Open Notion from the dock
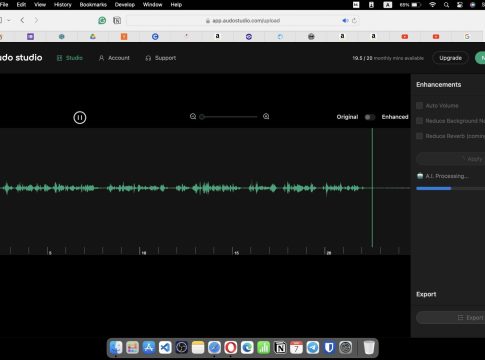The image size is (485, 360). click(x=280, y=348)
